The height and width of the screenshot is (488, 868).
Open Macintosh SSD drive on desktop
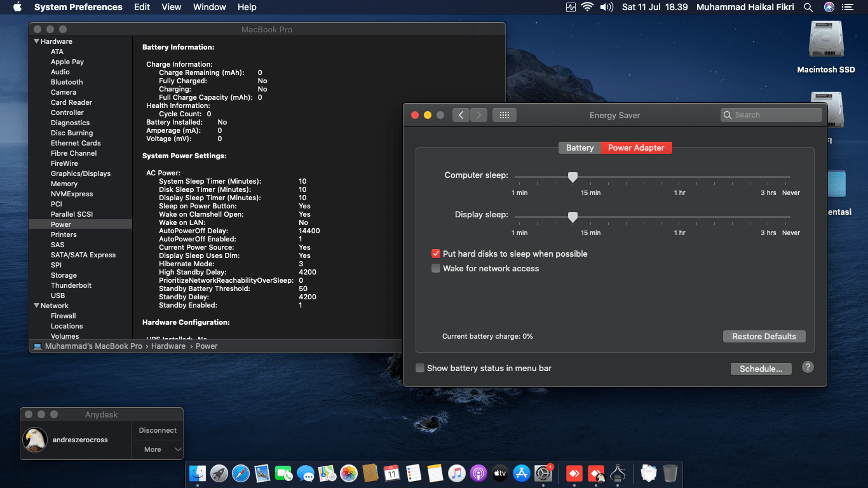tap(826, 48)
